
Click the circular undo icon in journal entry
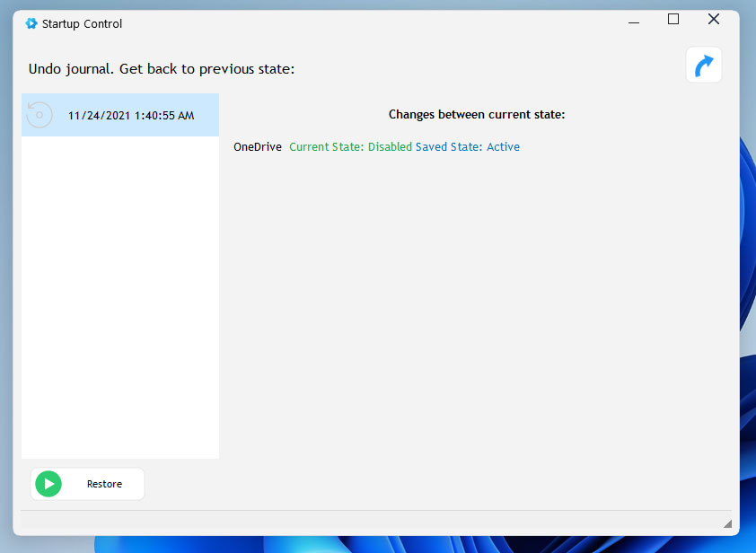coord(40,115)
